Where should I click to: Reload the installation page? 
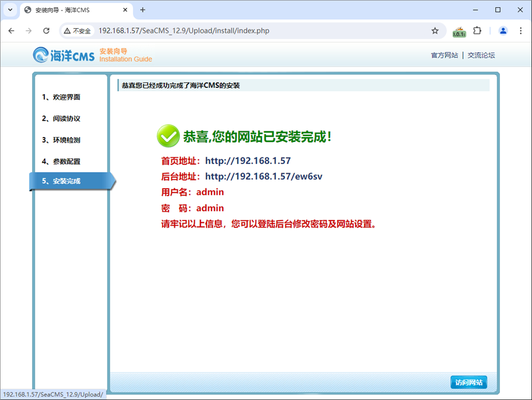pyautogui.click(x=46, y=31)
